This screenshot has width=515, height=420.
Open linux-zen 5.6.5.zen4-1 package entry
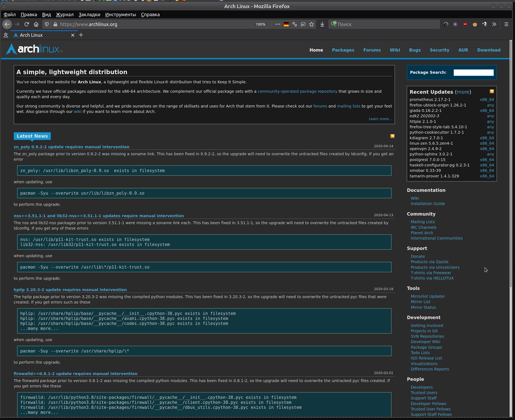click(x=431, y=143)
